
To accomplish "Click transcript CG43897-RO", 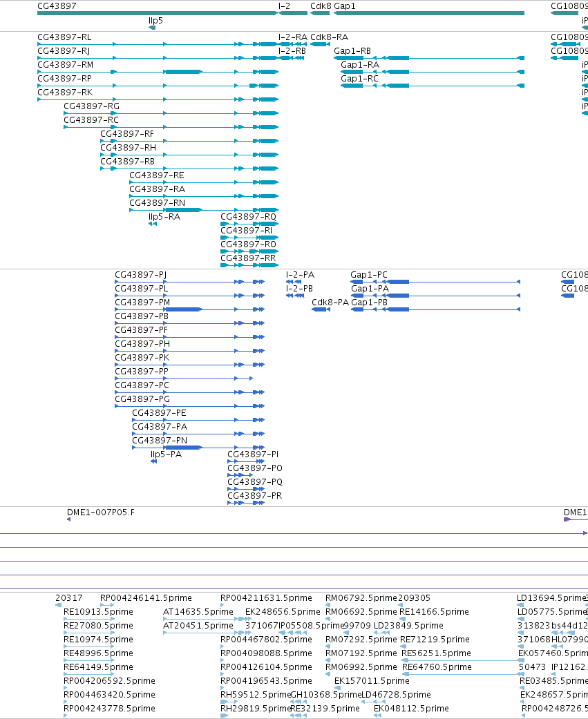I will 249,251.
